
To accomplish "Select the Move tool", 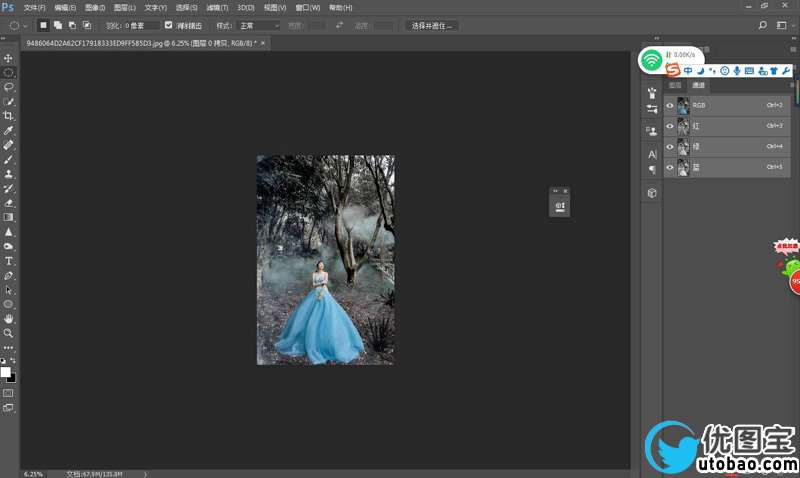I will [x=8, y=58].
